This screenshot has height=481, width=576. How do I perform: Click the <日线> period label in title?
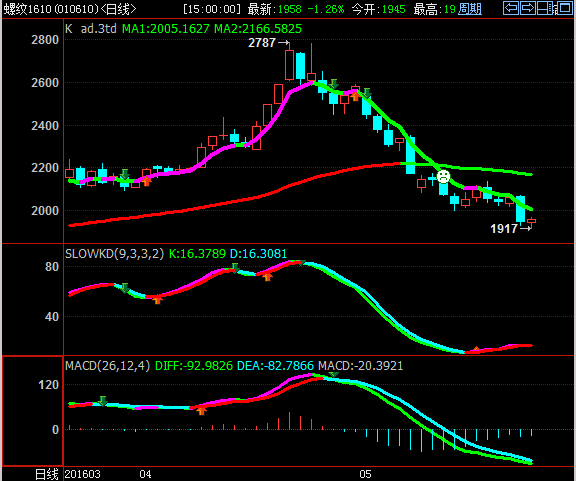coord(118,9)
